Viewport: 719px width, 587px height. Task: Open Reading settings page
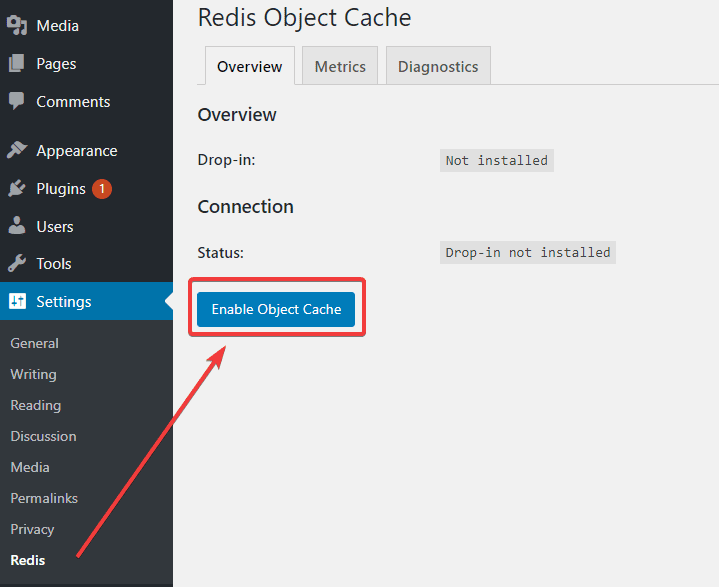pyautogui.click(x=36, y=405)
